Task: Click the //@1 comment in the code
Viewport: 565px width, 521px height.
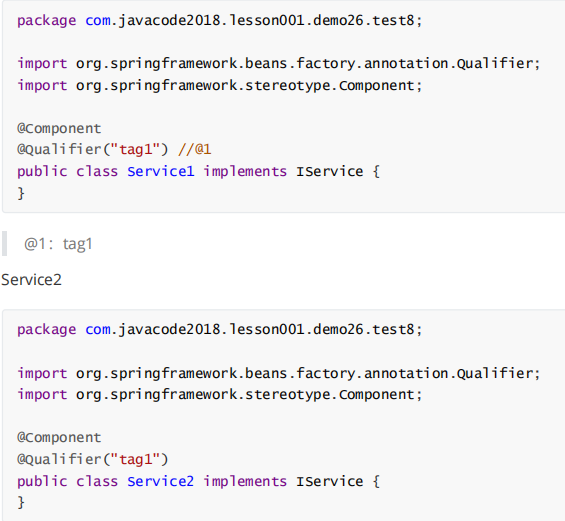Action: click(x=195, y=149)
